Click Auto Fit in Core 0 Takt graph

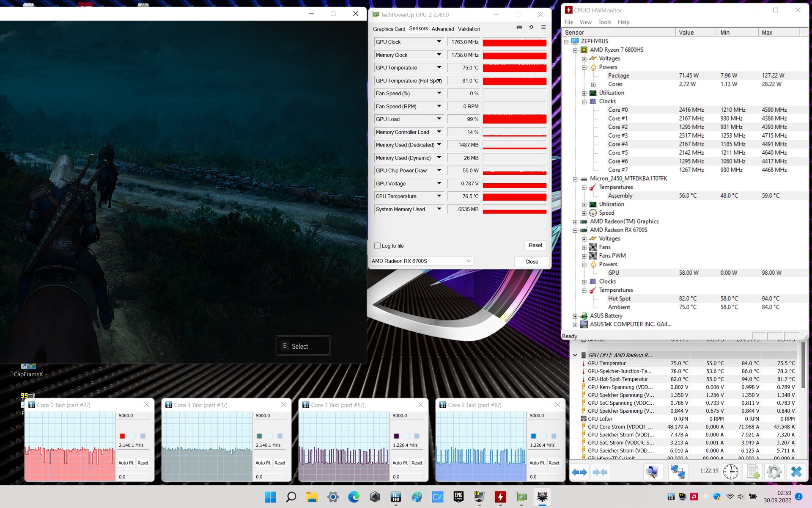126,463
